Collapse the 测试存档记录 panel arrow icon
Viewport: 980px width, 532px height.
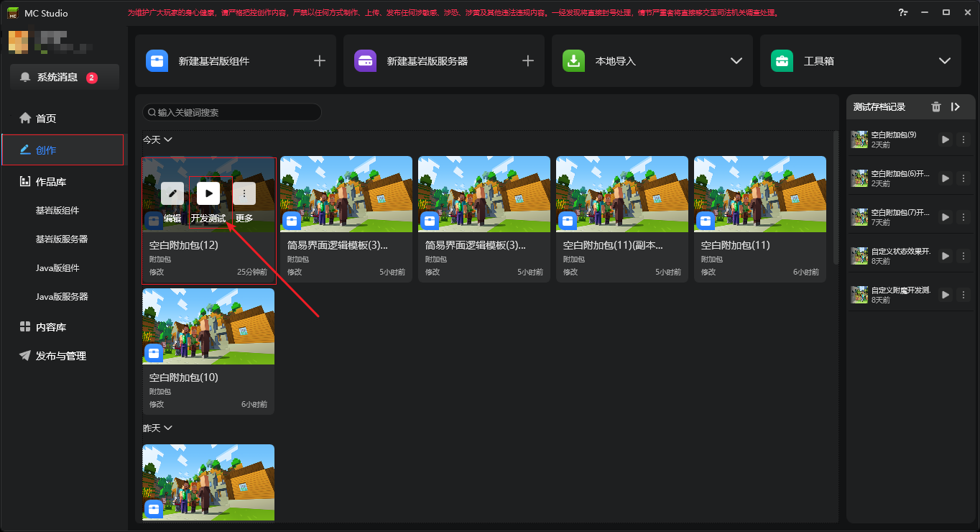point(956,106)
